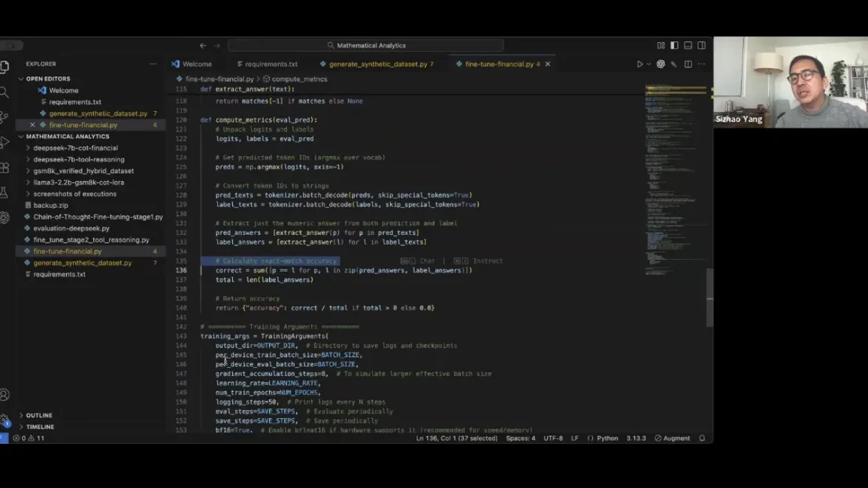Click the ChatGPT icon in editor toolbar
This screenshot has height=488, width=868.
click(x=661, y=64)
